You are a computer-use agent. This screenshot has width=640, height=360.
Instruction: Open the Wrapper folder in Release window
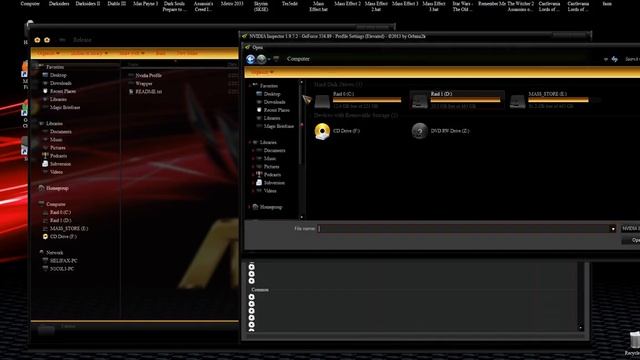pyautogui.click(x=140, y=84)
